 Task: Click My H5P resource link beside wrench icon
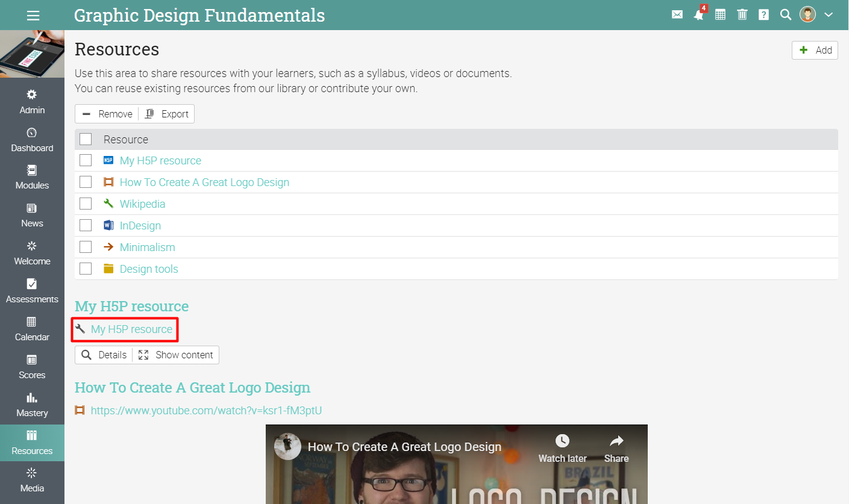[131, 329]
